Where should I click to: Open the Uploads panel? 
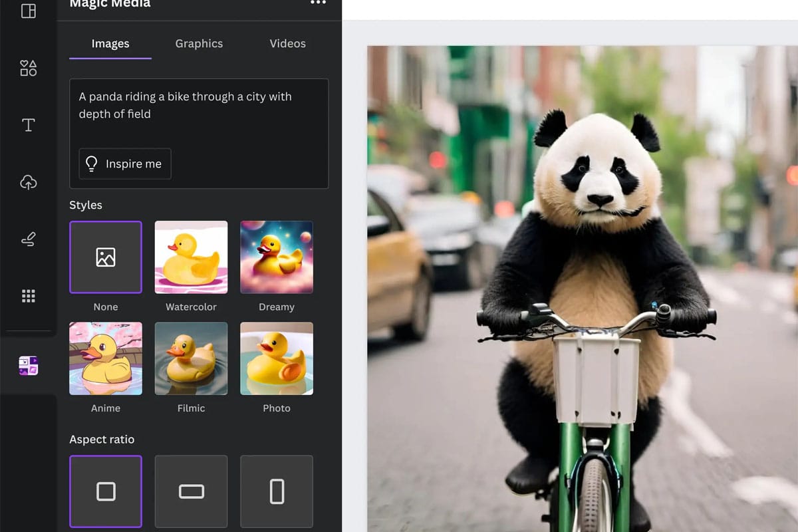coord(28,182)
